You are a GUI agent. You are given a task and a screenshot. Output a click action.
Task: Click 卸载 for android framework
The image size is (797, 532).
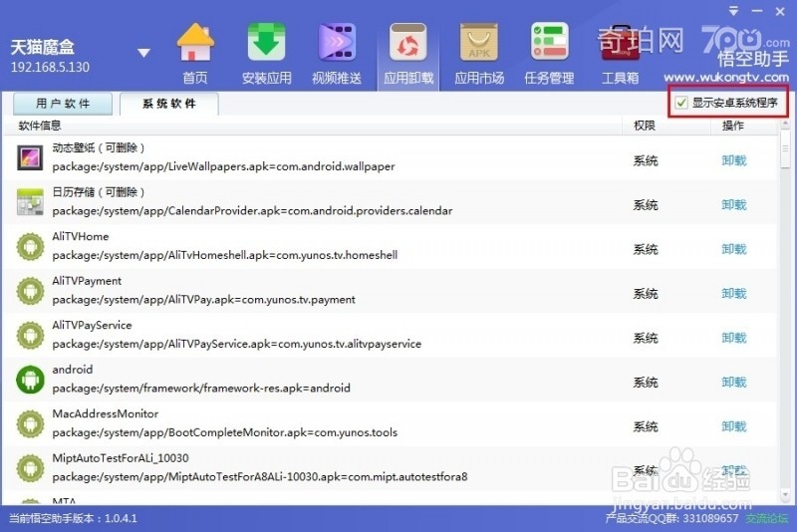click(734, 382)
